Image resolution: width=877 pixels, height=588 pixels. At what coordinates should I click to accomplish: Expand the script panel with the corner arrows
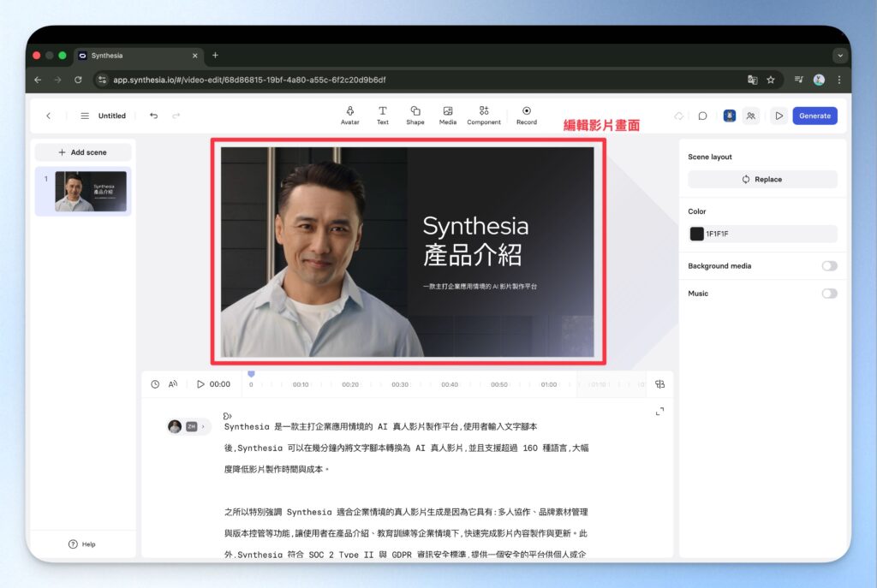[659, 412]
